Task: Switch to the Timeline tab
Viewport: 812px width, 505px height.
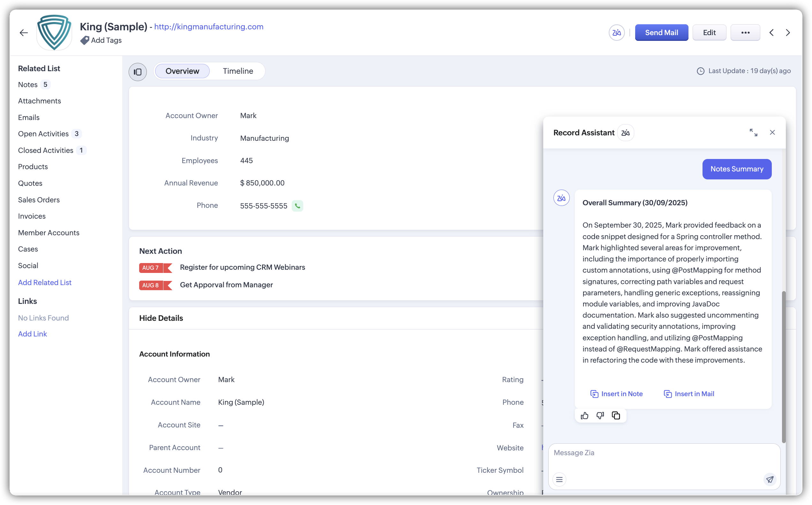Action: pyautogui.click(x=238, y=71)
